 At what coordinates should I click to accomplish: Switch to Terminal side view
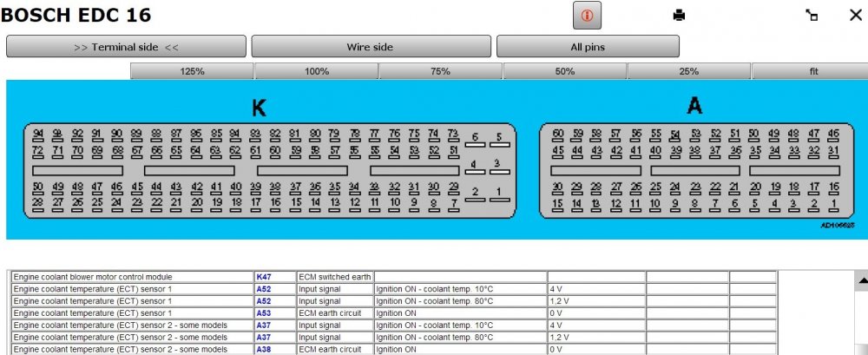tap(126, 47)
